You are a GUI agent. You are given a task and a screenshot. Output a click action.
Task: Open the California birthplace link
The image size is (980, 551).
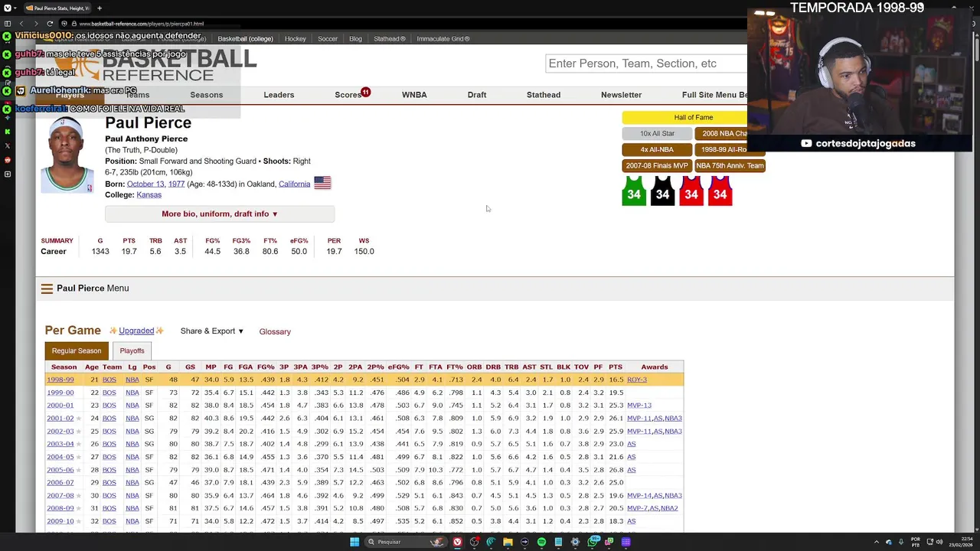pyautogui.click(x=294, y=184)
